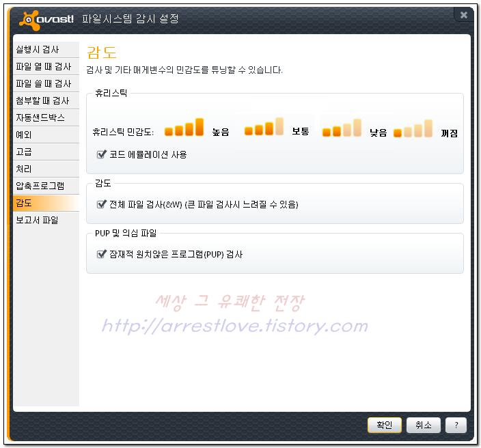Go to the 파일 열 때 검사 page
Viewport: 481px width, 448px height.
[46, 66]
